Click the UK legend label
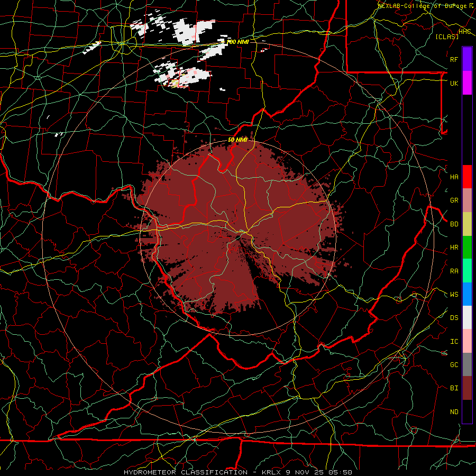 [x=454, y=83]
